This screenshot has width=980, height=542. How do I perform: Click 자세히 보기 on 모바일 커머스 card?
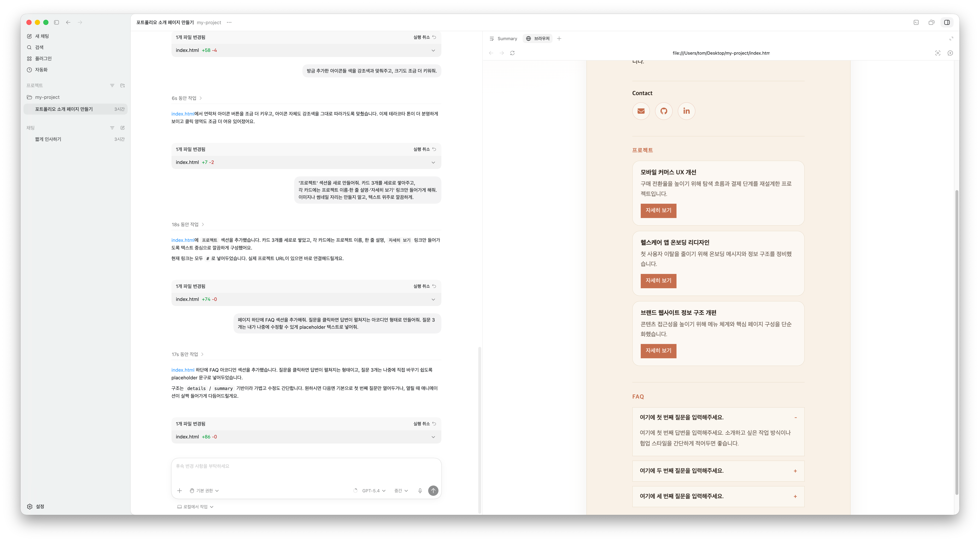click(658, 210)
